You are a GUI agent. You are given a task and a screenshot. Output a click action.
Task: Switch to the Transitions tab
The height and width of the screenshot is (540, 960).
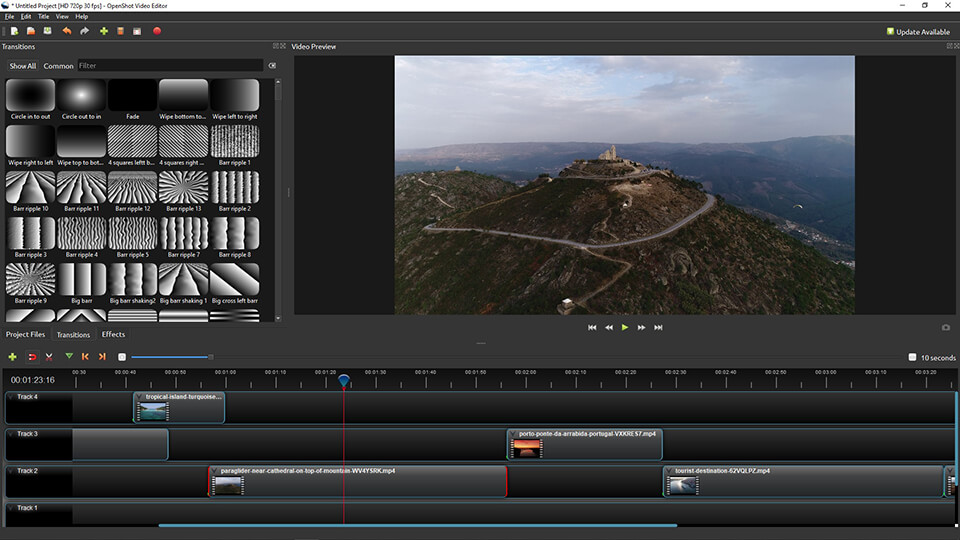tap(73, 334)
